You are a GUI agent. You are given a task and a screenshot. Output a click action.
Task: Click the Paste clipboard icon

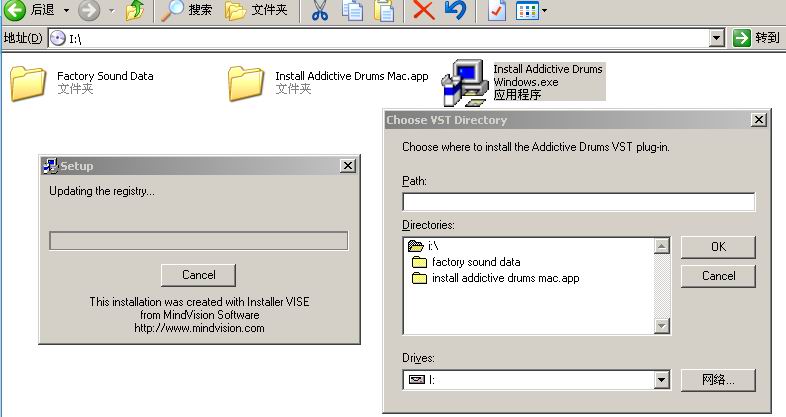(x=384, y=11)
